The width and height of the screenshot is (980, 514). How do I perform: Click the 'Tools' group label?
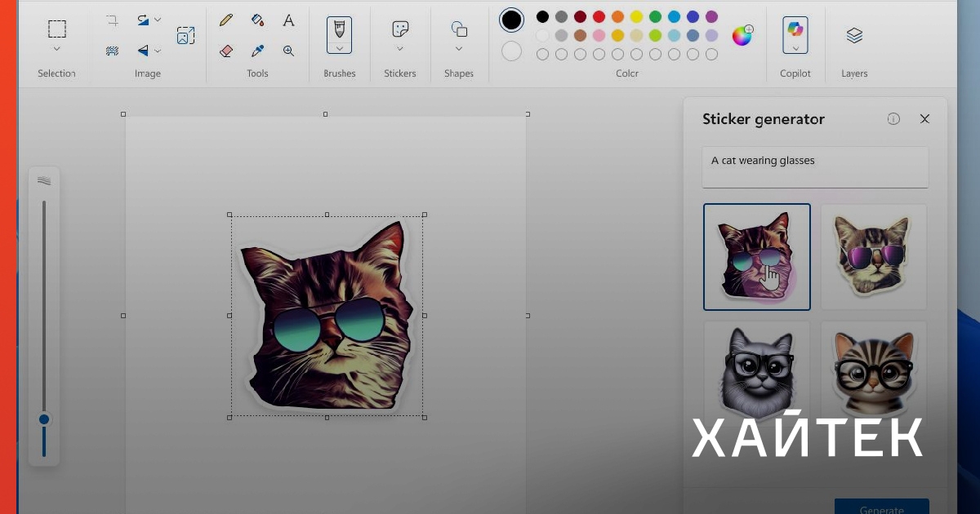257,73
